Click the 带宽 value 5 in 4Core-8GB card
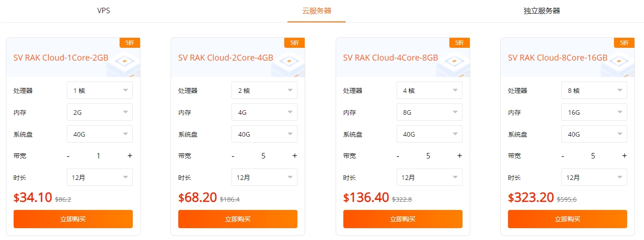The height and width of the screenshot is (240, 644). coord(428,156)
